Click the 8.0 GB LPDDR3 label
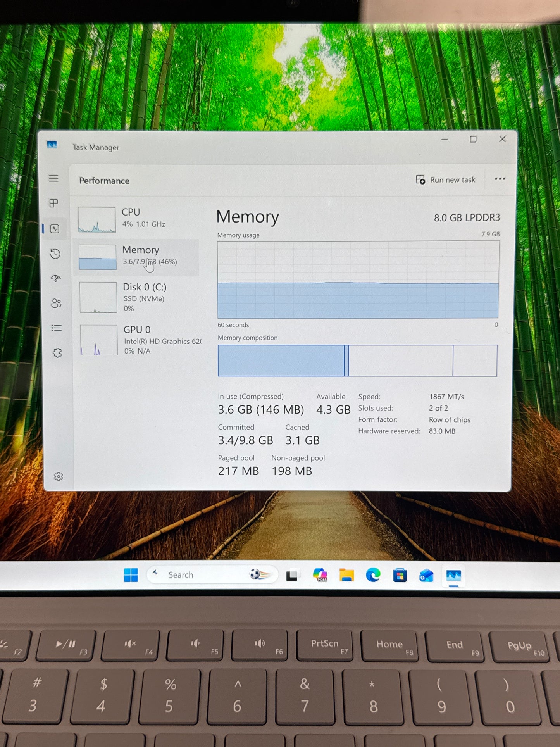The width and height of the screenshot is (560, 747). click(467, 218)
